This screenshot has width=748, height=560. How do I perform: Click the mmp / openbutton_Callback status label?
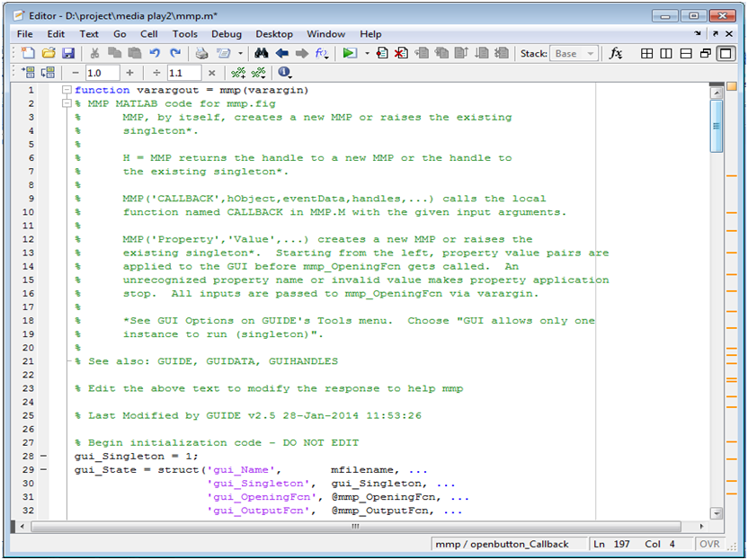tap(502, 544)
